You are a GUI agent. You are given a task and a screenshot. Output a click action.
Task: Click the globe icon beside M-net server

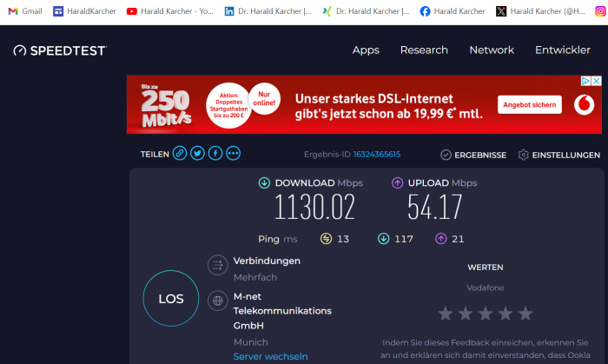[x=217, y=301]
